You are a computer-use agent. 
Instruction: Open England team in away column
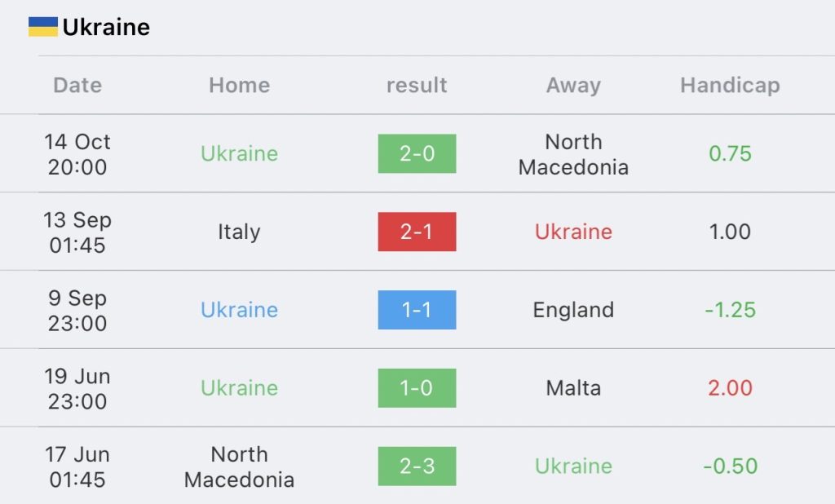[573, 310]
